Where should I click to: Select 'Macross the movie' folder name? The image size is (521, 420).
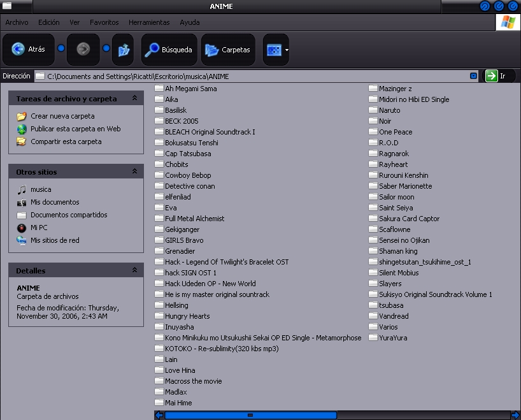click(x=194, y=381)
